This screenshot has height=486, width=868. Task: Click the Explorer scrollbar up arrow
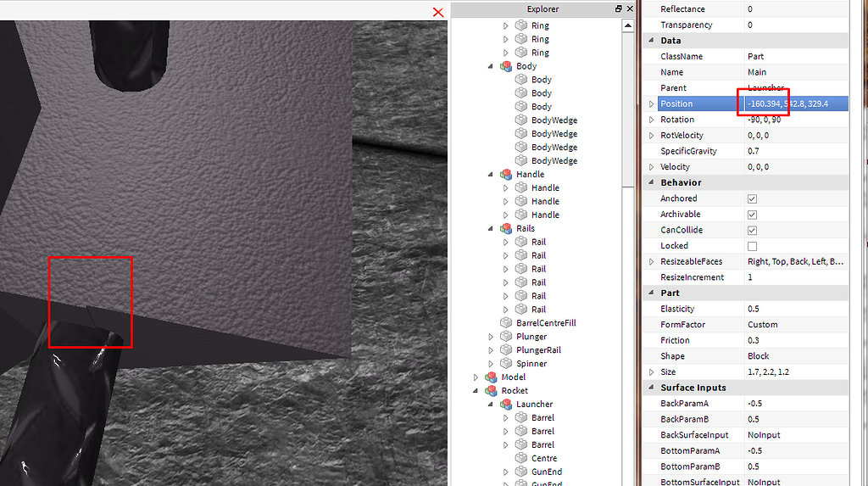point(628,25)
